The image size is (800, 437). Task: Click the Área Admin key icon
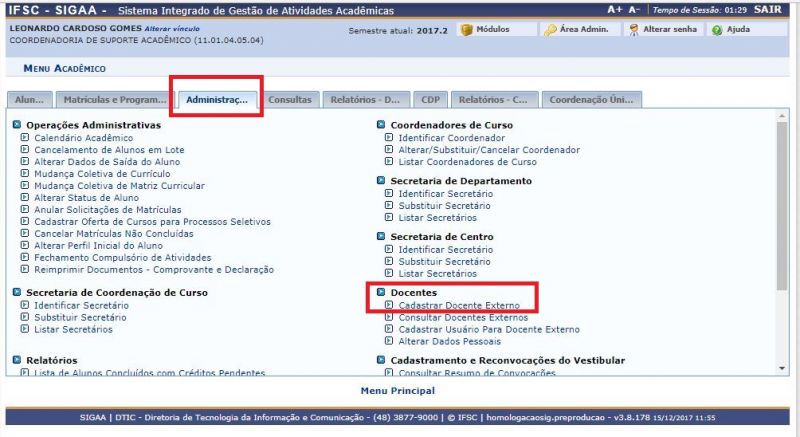tap(550, 30)
